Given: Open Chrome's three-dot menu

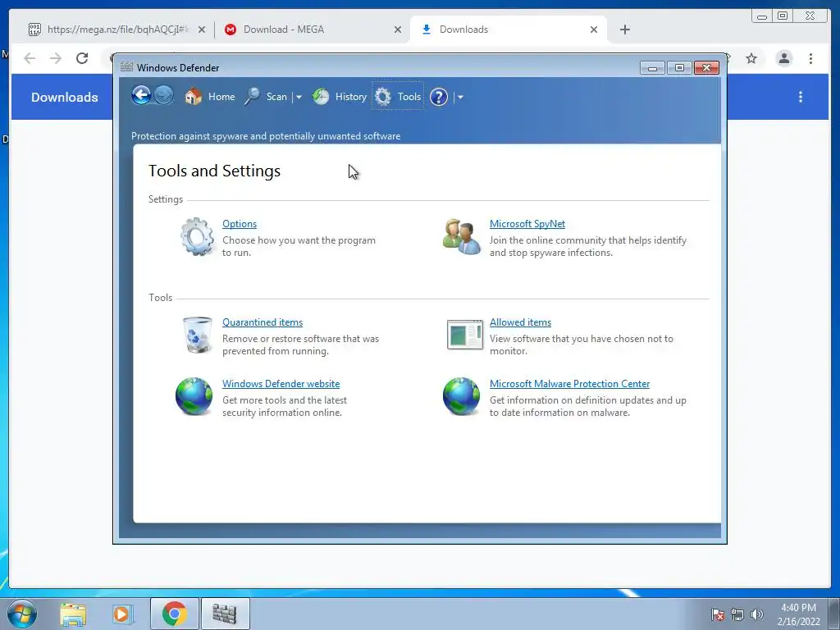Looking at the screenshot, I should pos(811,58).
